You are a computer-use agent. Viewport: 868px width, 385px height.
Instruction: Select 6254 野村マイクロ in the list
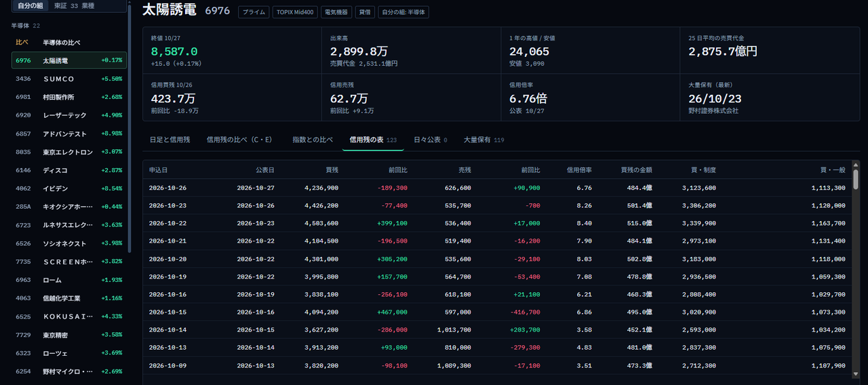(69, 371)
